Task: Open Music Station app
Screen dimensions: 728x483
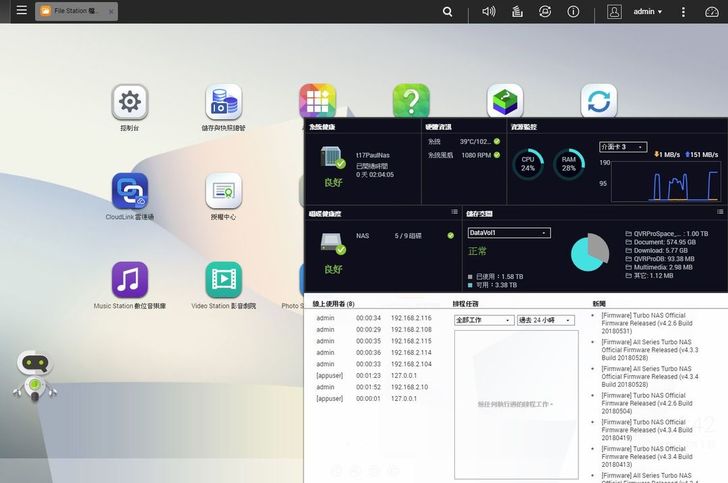Action: 130,279
